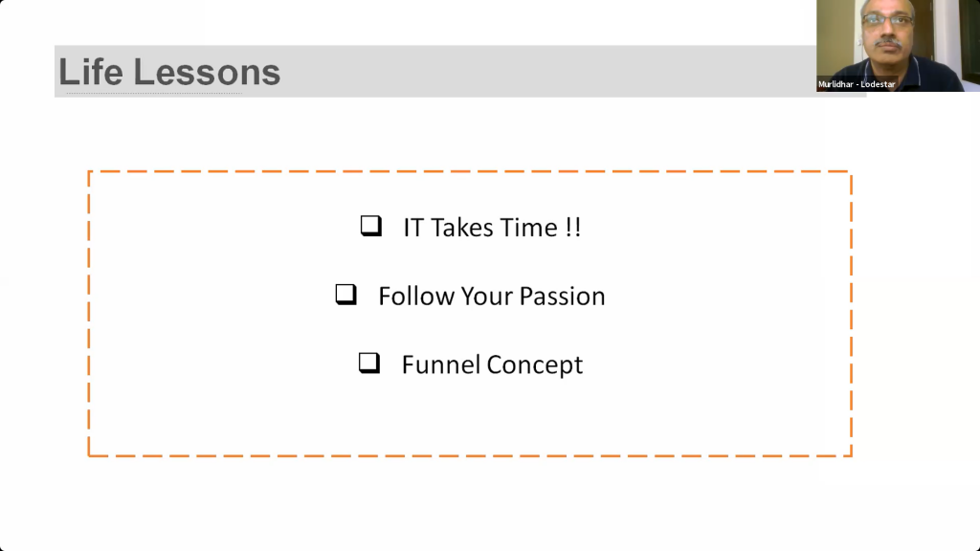The height and width of the screenshot is (551, 980).
Task: Click the gray title banner right of heading
Action: (546, 71)
